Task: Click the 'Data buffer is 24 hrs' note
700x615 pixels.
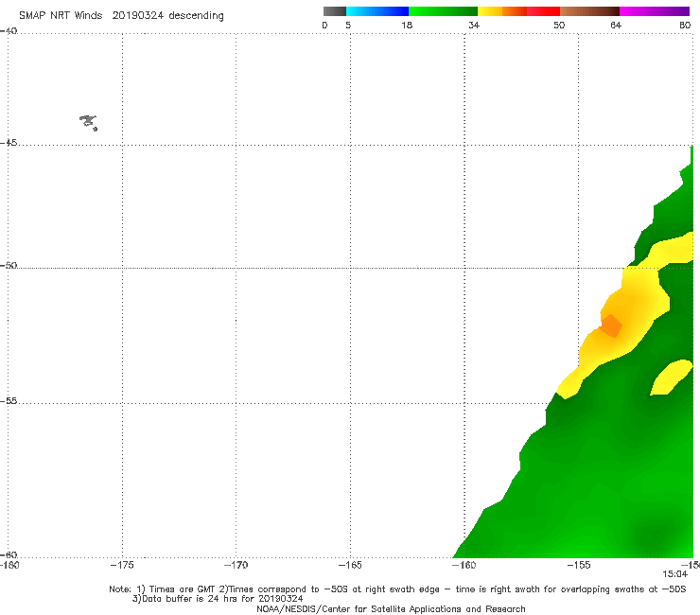Action: [218, 599]
